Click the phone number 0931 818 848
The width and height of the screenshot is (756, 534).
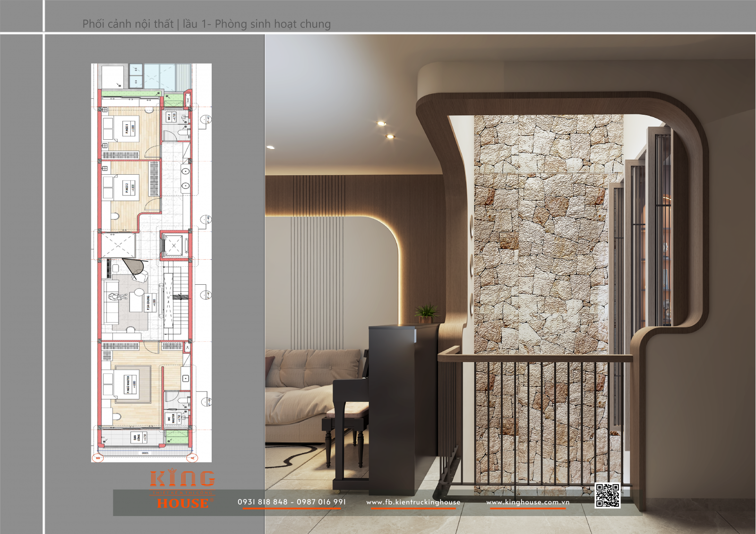[263, 502]
